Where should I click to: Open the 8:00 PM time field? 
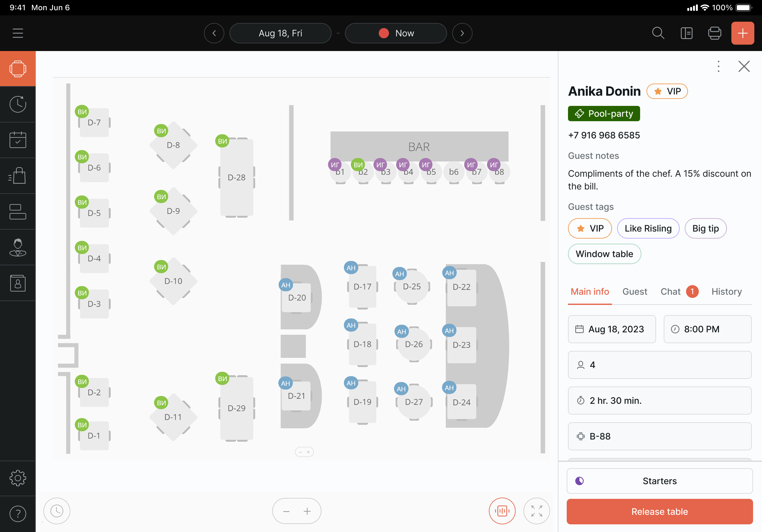707,329
